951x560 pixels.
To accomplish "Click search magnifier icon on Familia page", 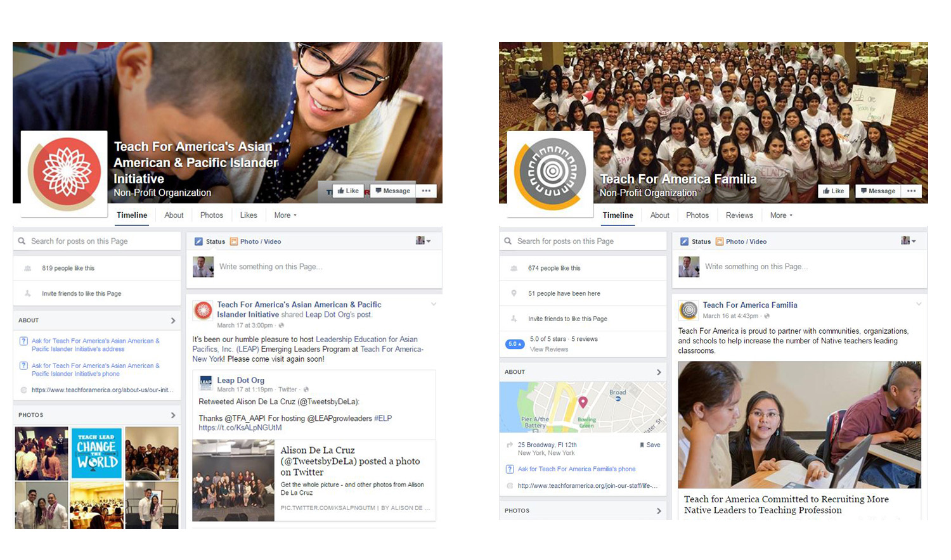I will tap(508, 241).
